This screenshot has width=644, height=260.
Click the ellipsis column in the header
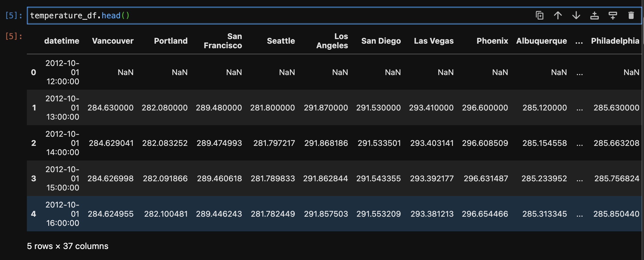(x=579, y=42)
